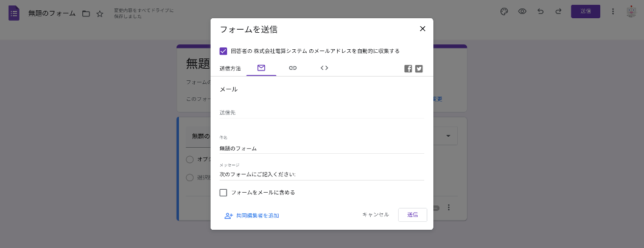Share the form via Twitter
The width and height of the screenshot is (644, 248).
click(x=419, y=69)
